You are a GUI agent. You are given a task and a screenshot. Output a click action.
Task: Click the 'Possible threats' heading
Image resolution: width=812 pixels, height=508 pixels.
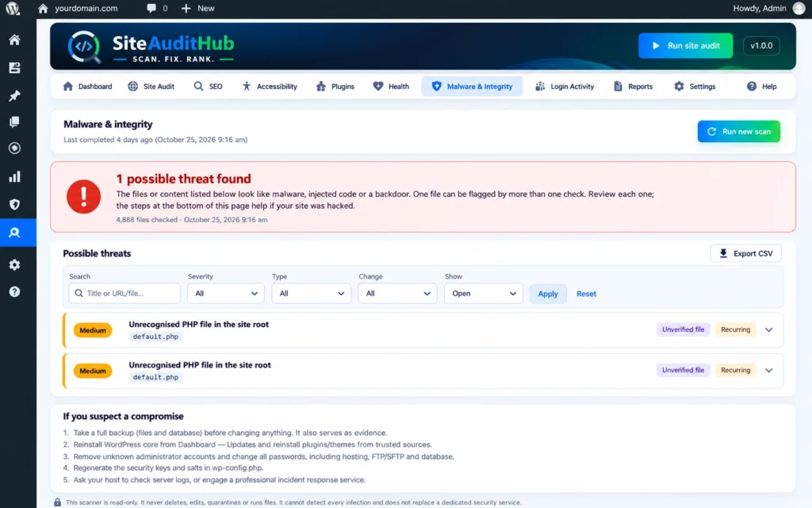point(97,253)
